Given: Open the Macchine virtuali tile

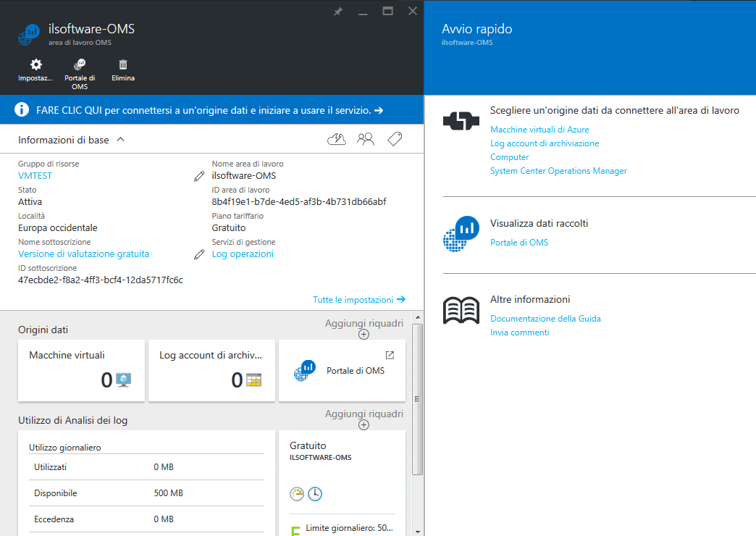Looking at the screenshot, I should click(82, 371).
